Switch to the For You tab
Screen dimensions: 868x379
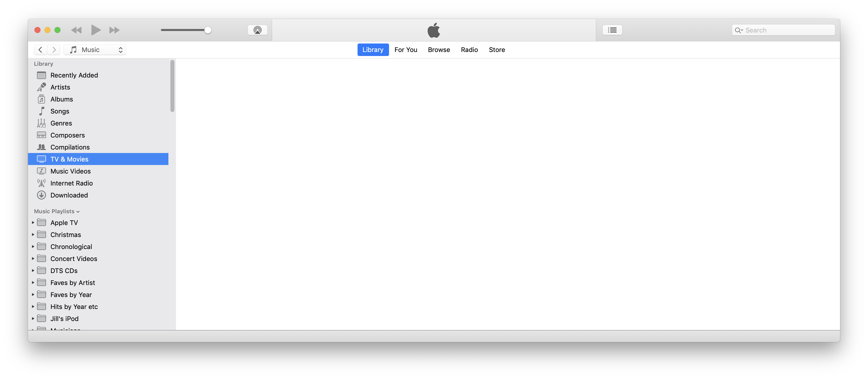pos(406,50)
